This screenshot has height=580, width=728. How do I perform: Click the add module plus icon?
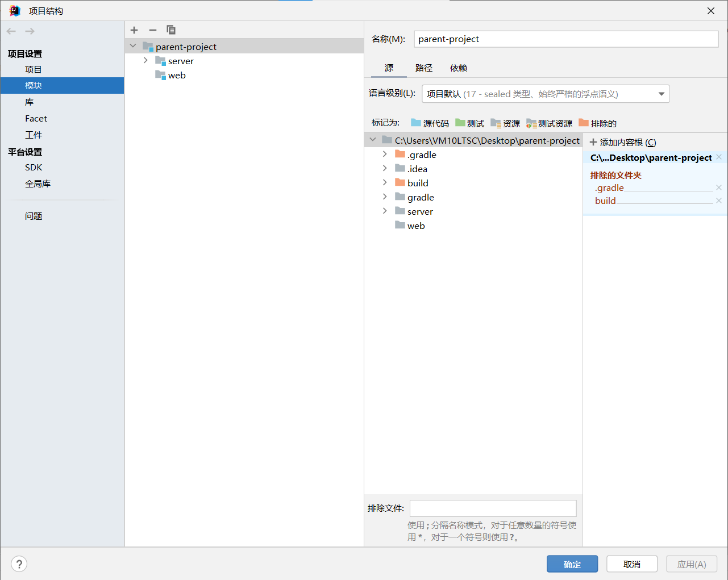click(x=134, y=30)
